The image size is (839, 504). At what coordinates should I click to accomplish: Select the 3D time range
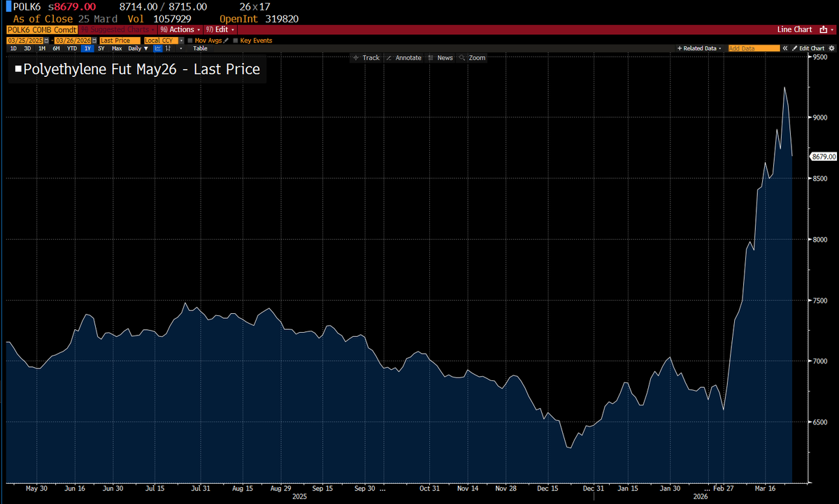pyautogui.click(x=27, y=48)
